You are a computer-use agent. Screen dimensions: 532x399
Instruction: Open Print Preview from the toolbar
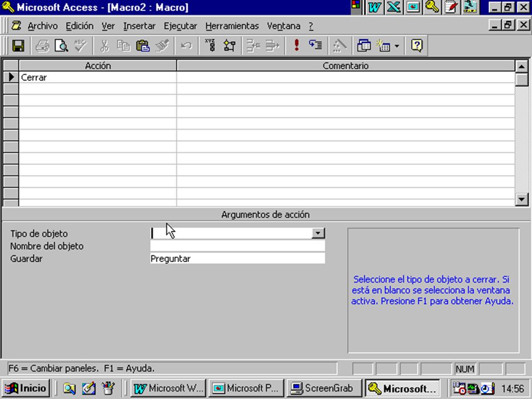tap(62, 45)
